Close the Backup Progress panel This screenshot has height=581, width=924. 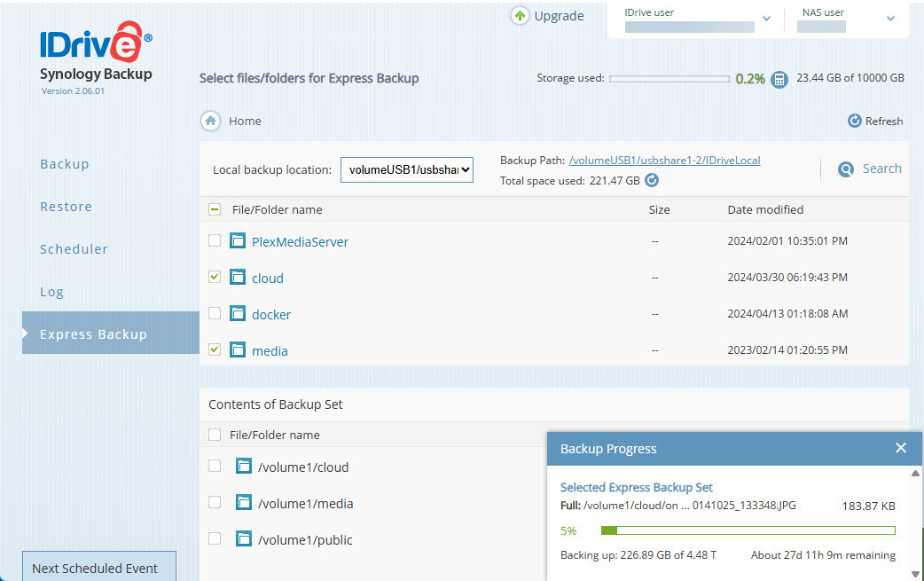(900, 448)
